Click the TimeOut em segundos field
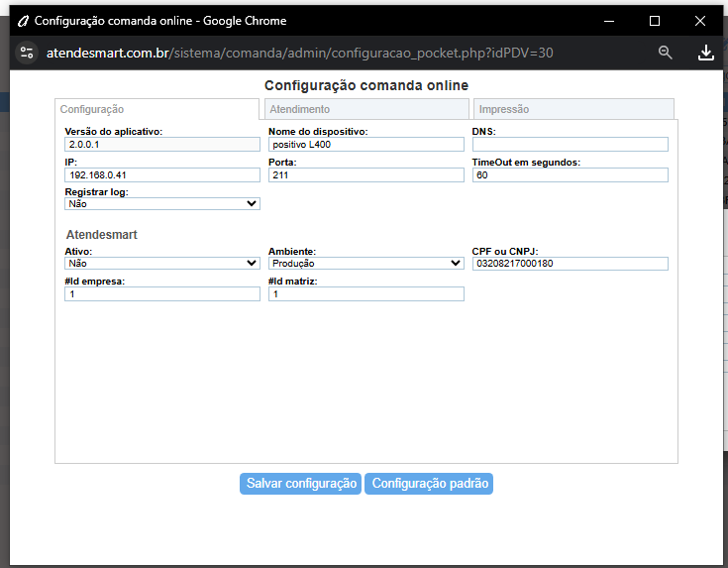 [x=571, y=175]
